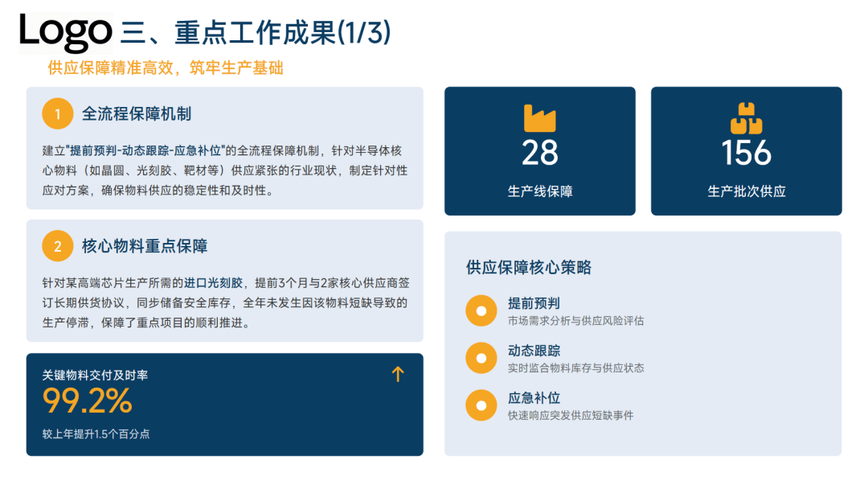
Task: Click the bullet icon beside 动态跟踪
Action: [x=481, y=358]
